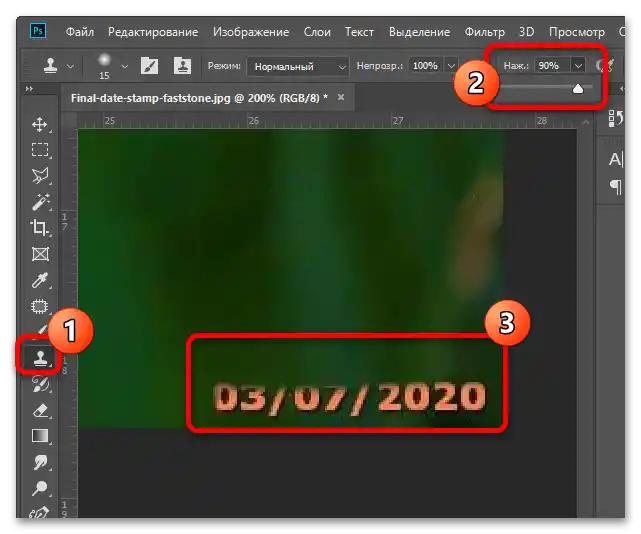
Task: Select the Eyedropper tool
Action: pos(40,280)
